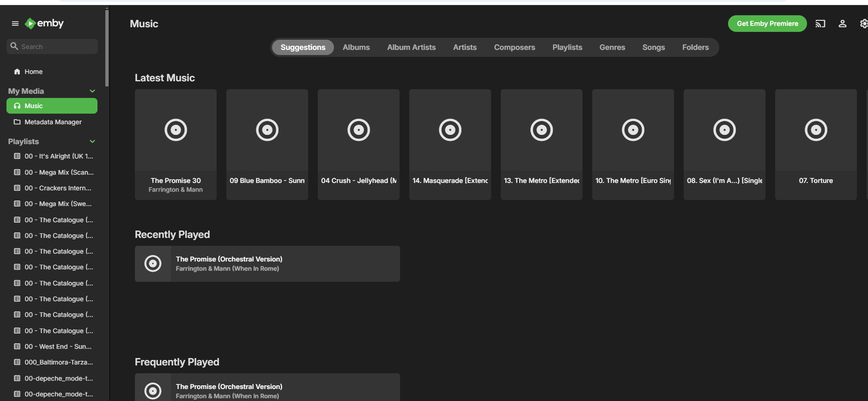Click the sidebar vertical scrollbar
The image size is (868, 401).
click(x=107, y=46)
